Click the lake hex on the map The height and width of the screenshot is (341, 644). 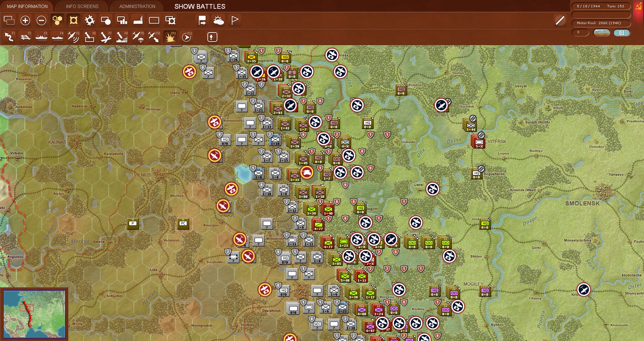pyautogui.click(x=244, y=173)
